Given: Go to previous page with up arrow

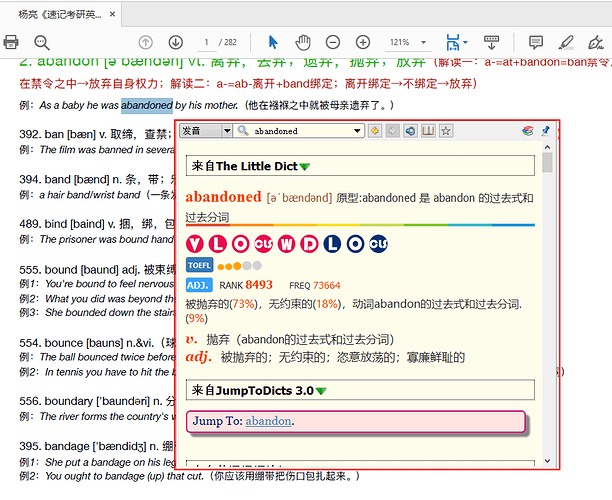Looking at the screenshot, I should click(x=146, y=42).
